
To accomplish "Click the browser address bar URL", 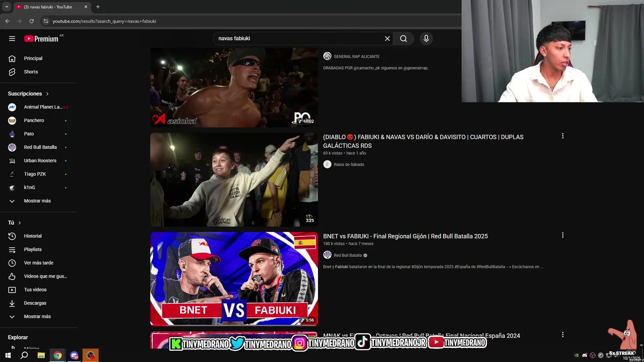I will [x=104, y=21].
